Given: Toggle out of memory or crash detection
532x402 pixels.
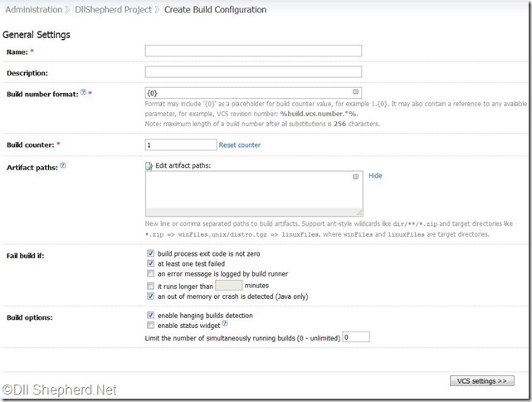Looking at the screenshot, I should 149,295.
